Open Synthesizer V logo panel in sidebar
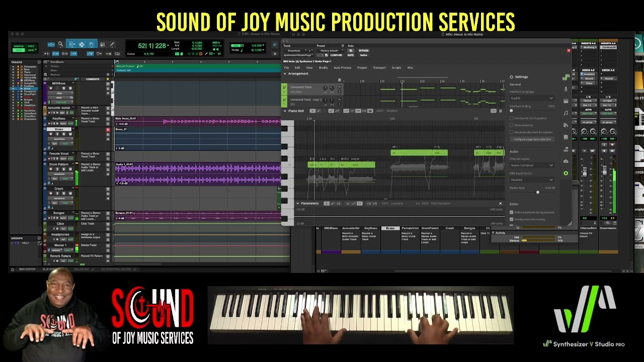Screen dimensions: 644x362 coord(566,77)
